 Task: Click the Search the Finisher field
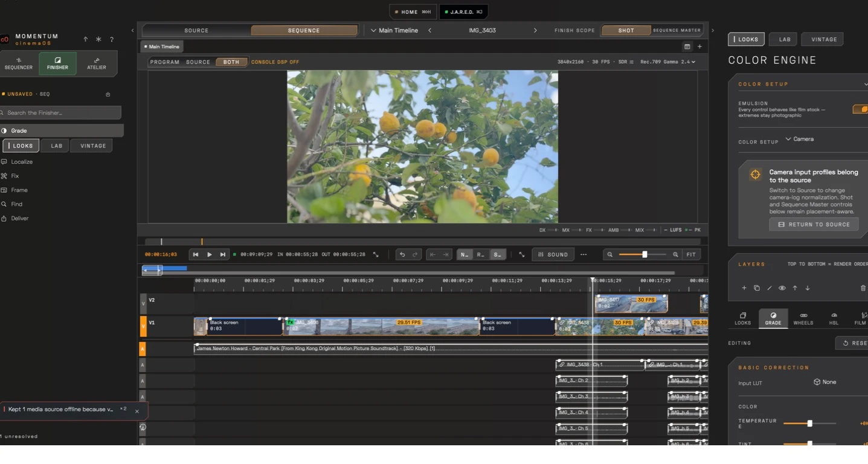[60, 113]
